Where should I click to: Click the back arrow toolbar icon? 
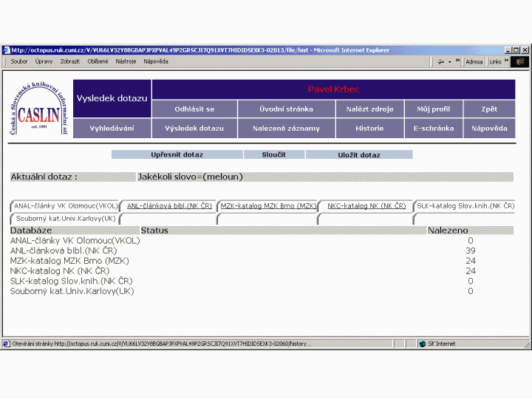click(x=440, y=62)
